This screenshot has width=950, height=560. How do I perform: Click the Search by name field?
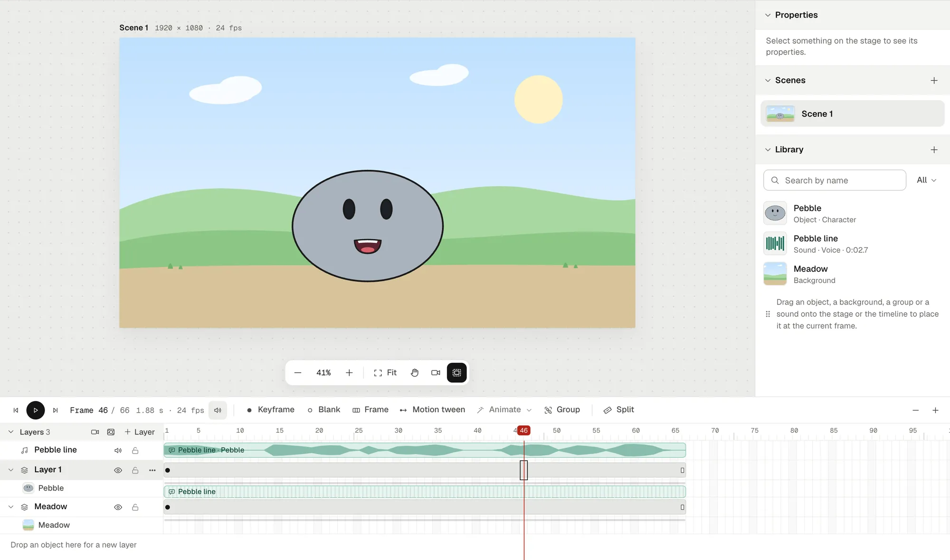pos(835,180)
